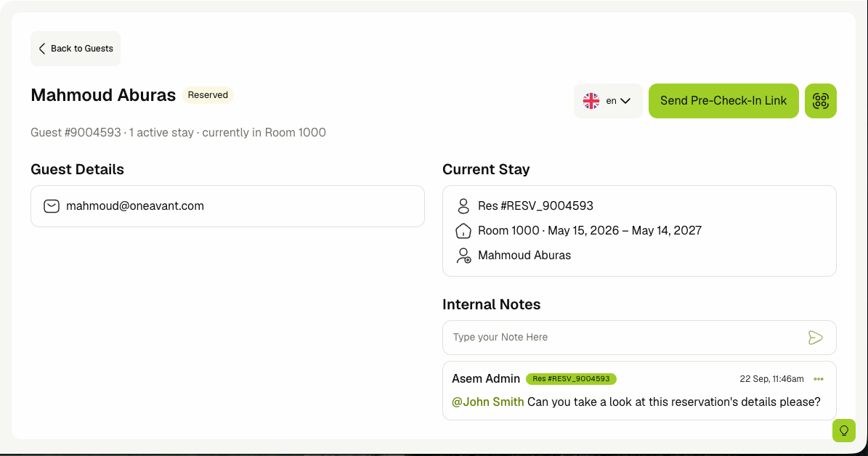Click the house icon next to Room 1000
Viewport: 868px width, 456px height.
pos(463,231)
